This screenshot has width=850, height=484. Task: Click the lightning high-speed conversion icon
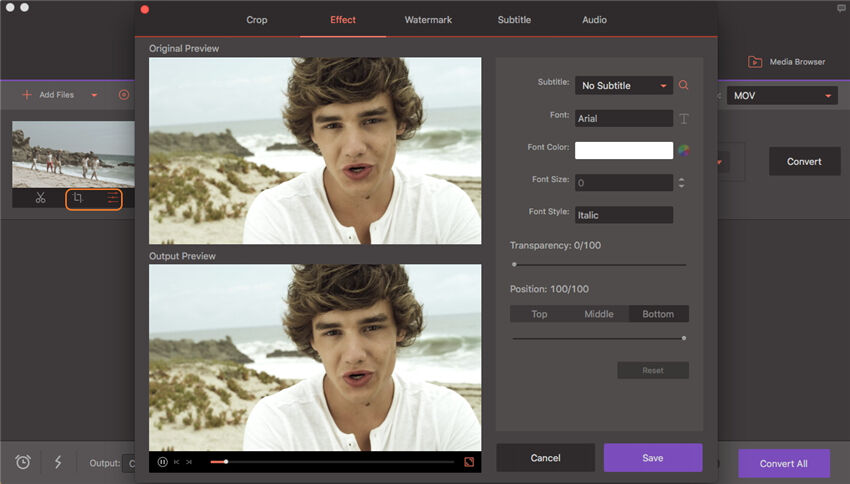pyautogui.click(x=58, y=462)
